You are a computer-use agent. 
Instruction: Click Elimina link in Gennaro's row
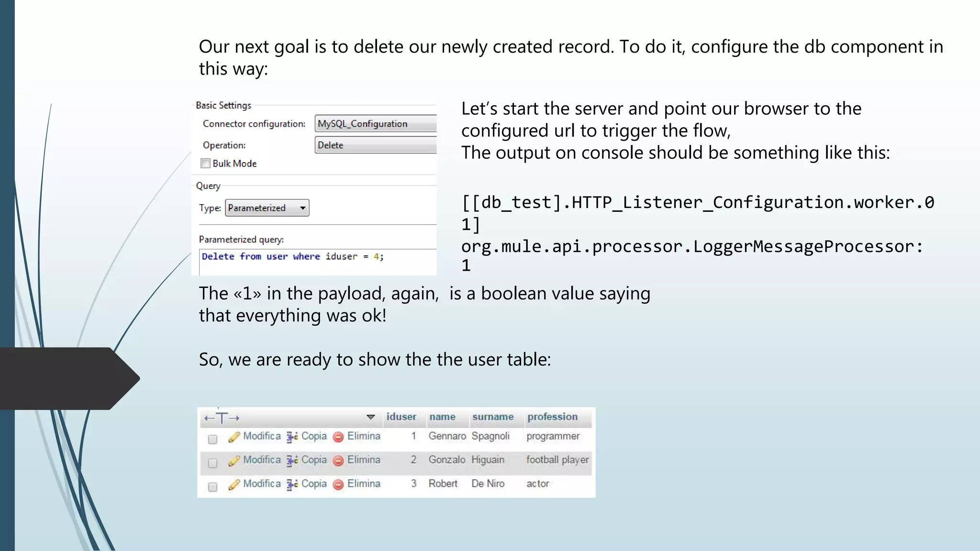364,436
